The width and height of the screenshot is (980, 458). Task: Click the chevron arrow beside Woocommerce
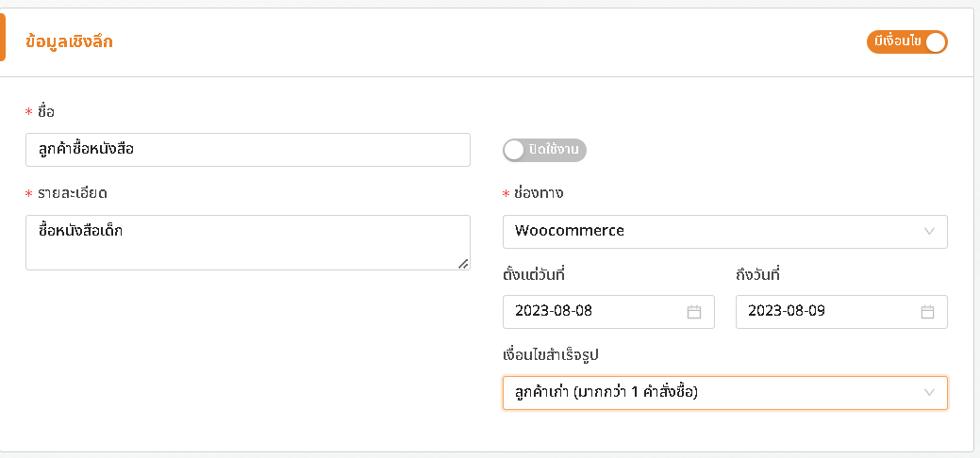click(x=929, y=231)
